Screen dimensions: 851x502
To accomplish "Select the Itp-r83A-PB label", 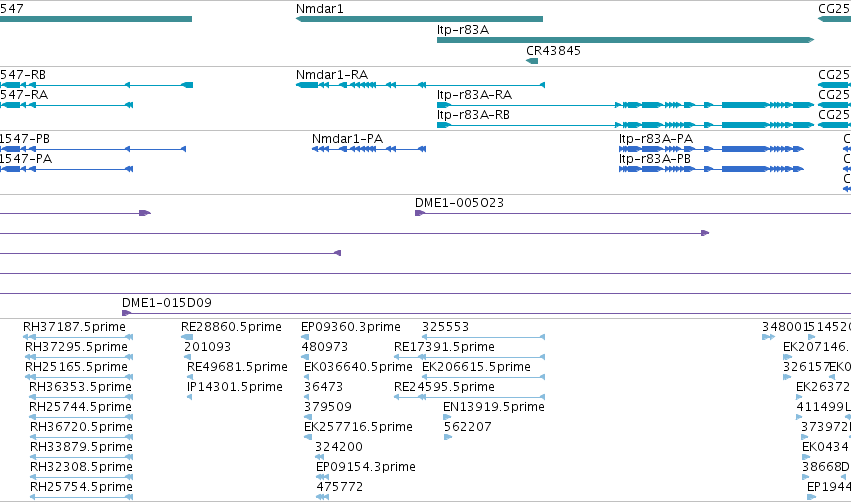I will tap(655, 158).
